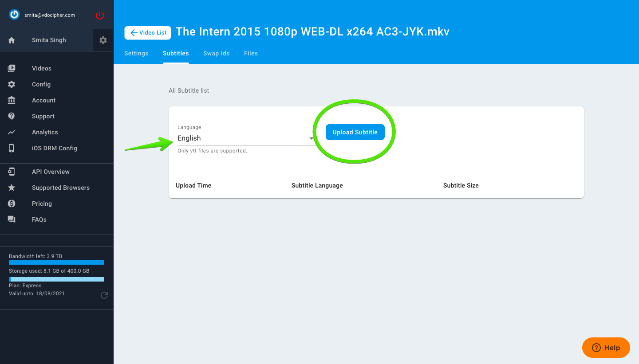This screenshot has width=639, height=364.
Task: Click the Subtitle Size column header
Action: [461, 185]
